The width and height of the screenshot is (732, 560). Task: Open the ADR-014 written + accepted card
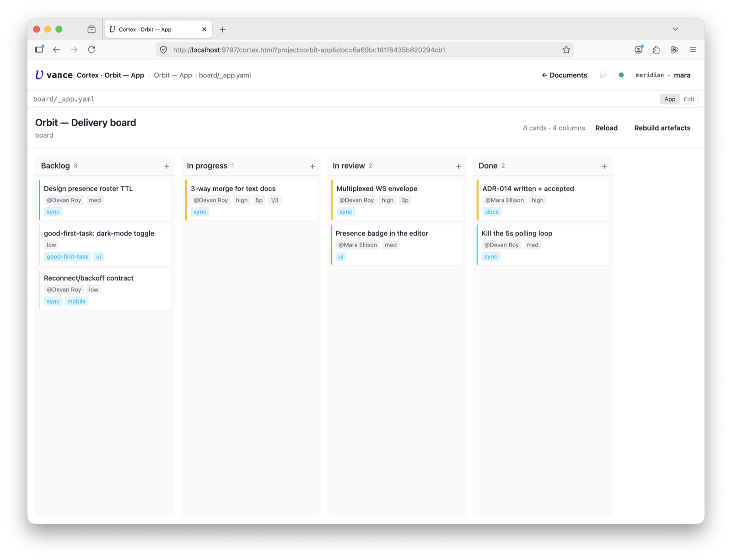click(543, 200)
